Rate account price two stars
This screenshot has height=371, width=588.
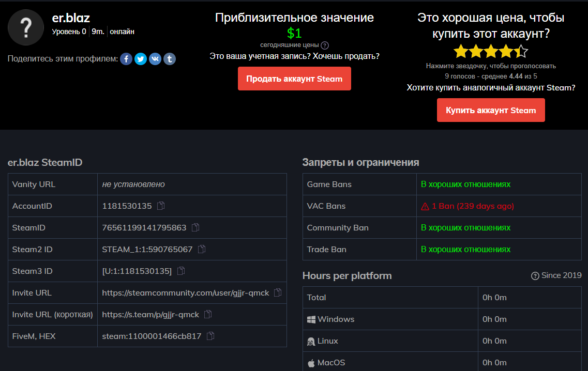tap(476, 51)
